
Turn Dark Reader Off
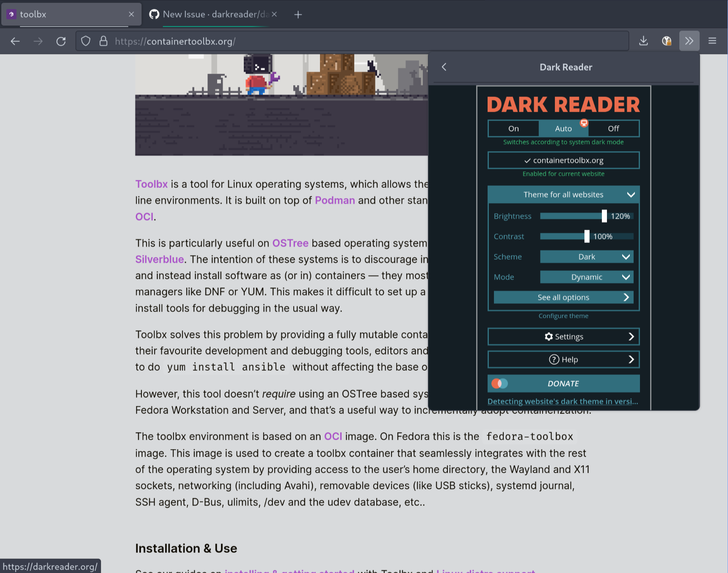[x=613, y=128]
